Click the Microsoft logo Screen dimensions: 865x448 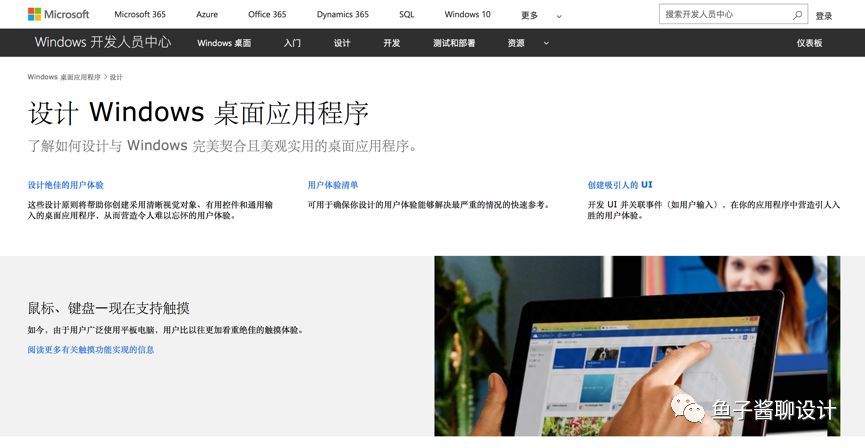pos(58,14)
